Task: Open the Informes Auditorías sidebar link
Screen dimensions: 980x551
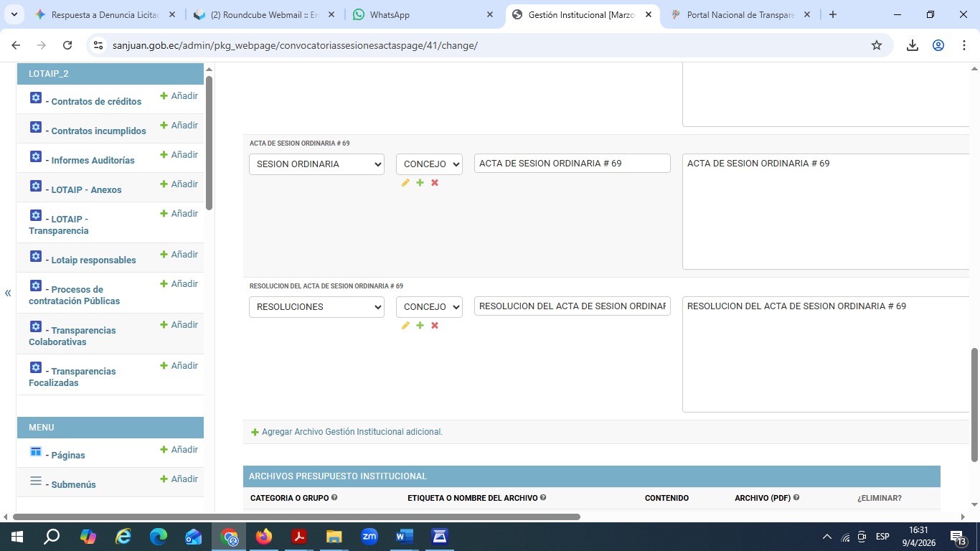Action: pyautogui.click(x=93, y=161)
